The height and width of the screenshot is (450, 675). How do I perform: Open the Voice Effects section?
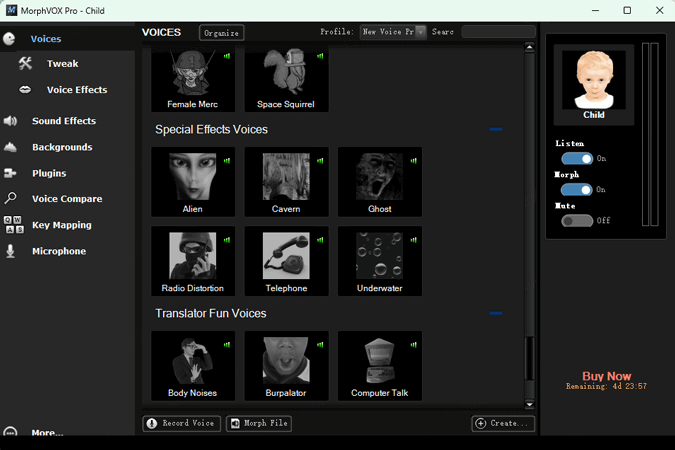click(77, 90)
